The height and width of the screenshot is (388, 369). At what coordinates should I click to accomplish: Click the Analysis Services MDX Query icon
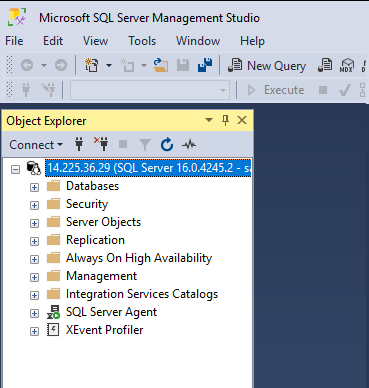347,65
